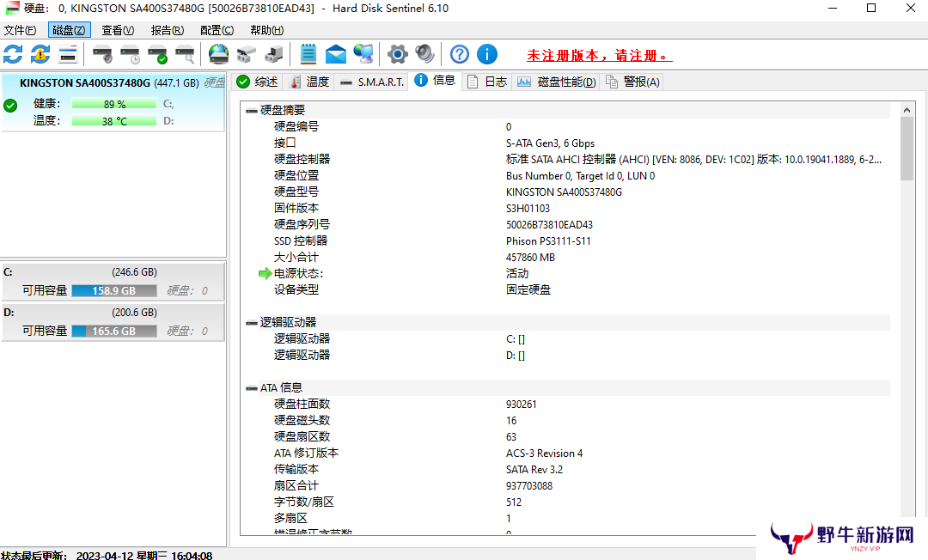The height and width of the screenshot is (560, 928).
Task: Select the 硬盘控制器 row label
Action: tap(302, 159)
